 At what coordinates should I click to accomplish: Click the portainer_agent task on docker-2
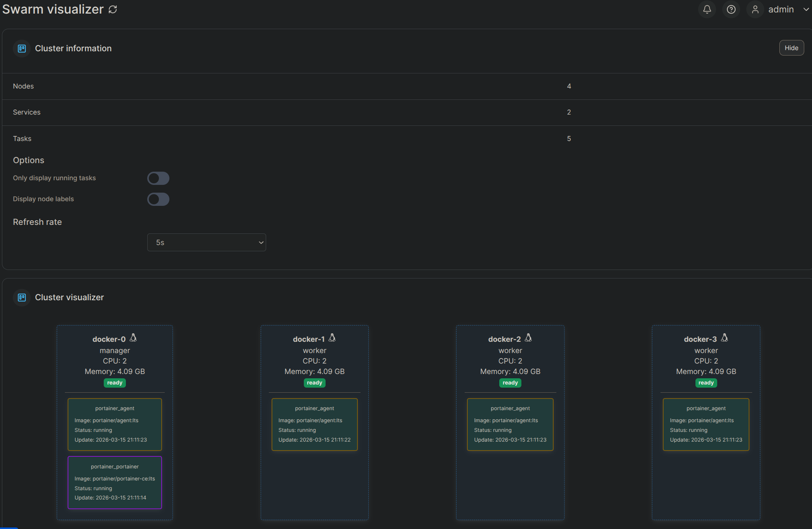pos(510,424)
